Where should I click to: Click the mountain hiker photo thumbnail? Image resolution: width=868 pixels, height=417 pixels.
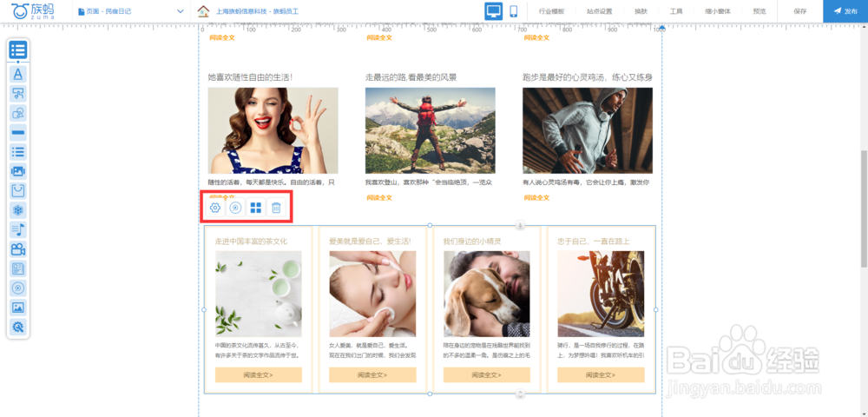(431, 130)
